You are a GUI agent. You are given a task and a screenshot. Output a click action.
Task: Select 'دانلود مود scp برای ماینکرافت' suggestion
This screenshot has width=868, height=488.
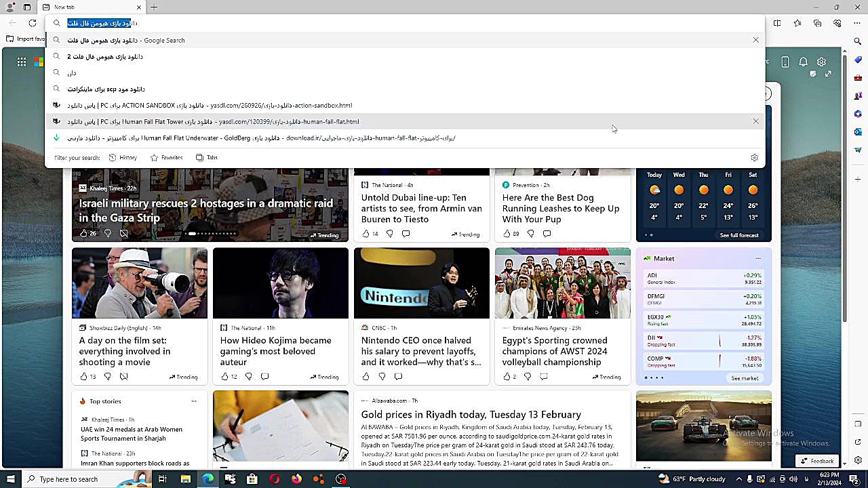coord(405,89)
